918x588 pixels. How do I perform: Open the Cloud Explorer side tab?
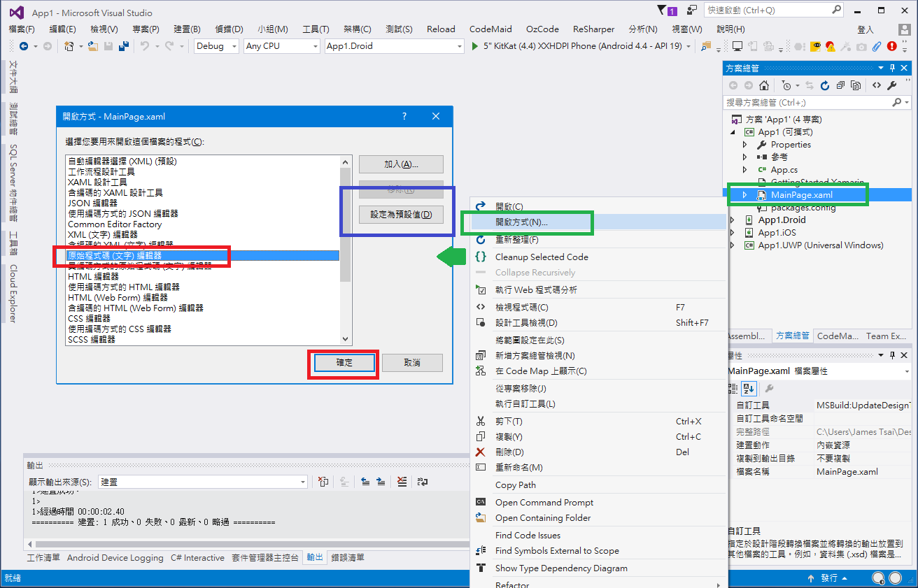(13, 294)
